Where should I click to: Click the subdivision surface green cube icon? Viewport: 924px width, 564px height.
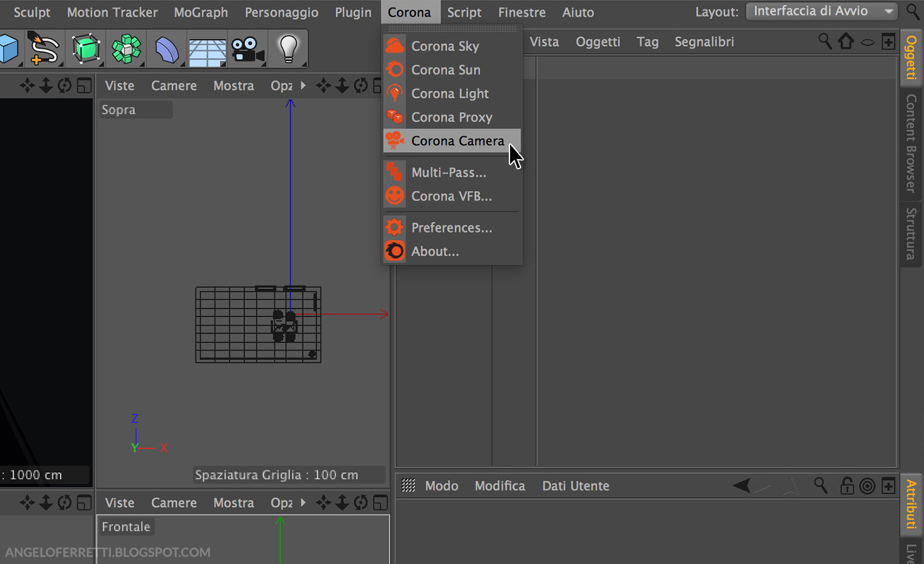86,49
